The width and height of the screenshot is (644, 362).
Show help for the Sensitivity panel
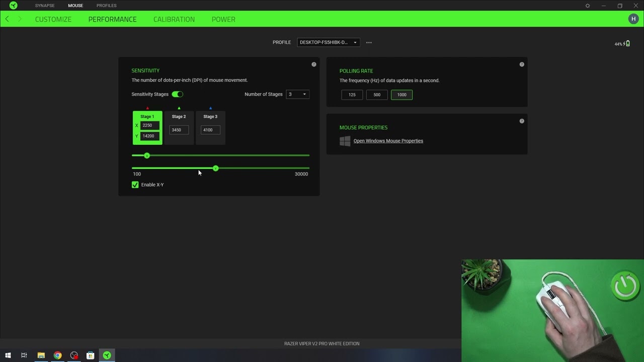[314, 64]
